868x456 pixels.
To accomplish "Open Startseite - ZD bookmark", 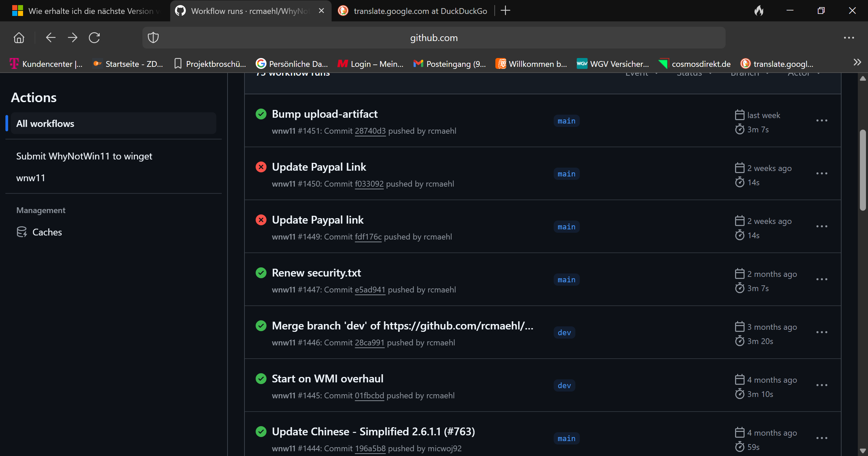I will (x=128, y=64).
